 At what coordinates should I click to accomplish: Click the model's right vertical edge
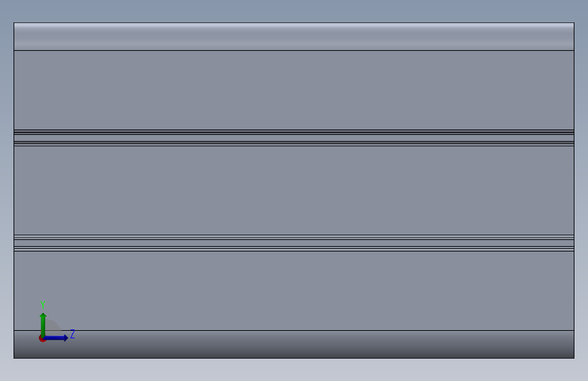574,190
